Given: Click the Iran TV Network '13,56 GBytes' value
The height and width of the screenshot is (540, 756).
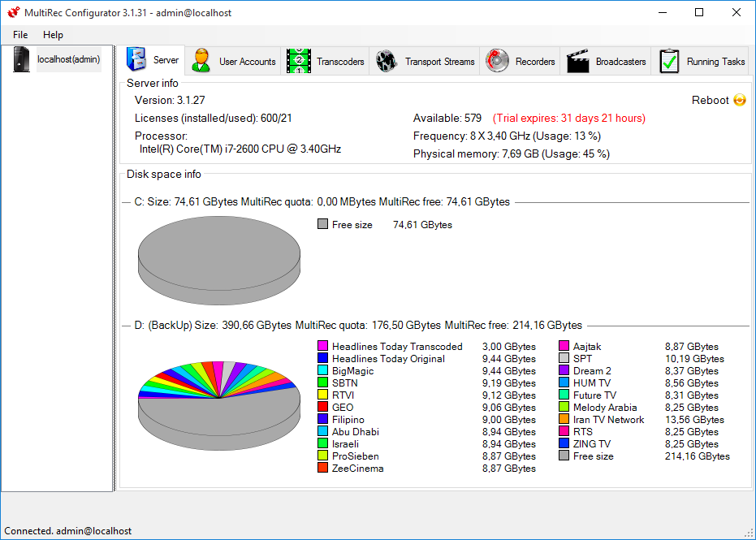Looking at the screenshot, I should tap(694, 420).
